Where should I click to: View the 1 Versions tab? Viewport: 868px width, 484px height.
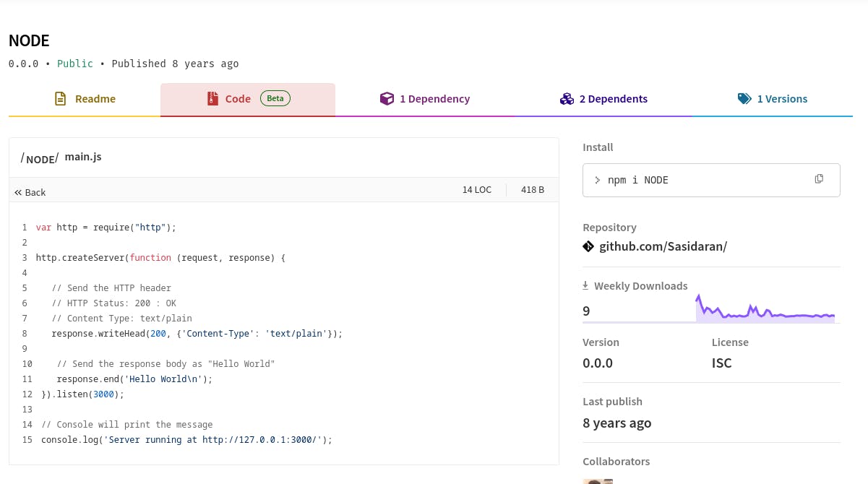782,99
